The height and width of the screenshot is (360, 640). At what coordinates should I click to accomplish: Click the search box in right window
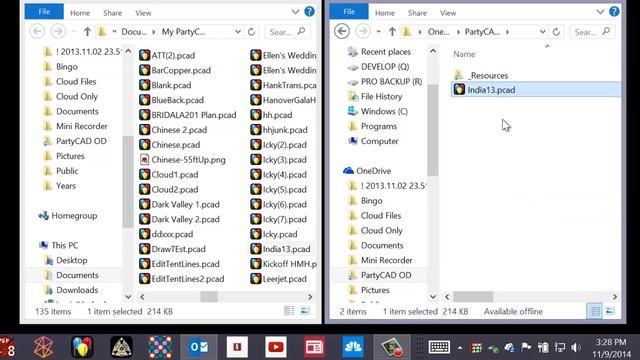(592, 31)
